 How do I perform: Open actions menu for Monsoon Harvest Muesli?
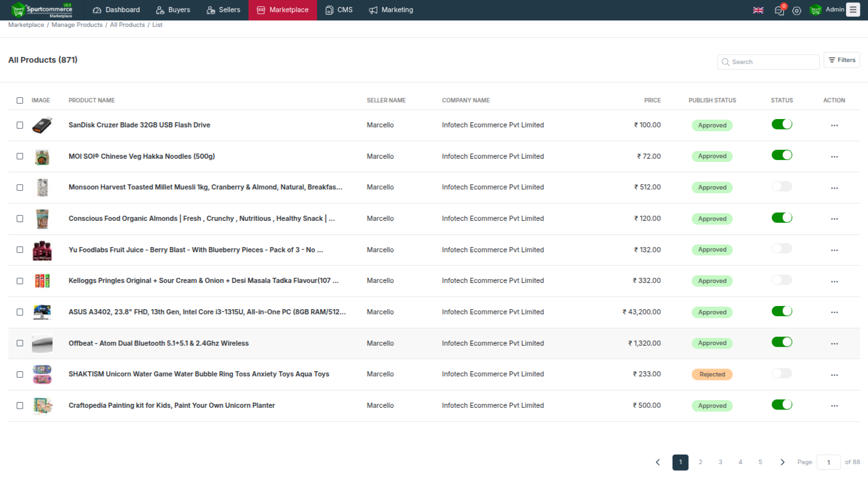(834, 188)
